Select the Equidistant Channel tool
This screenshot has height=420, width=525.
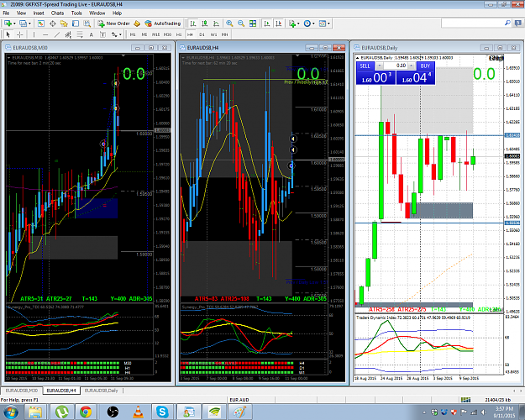pyautogui.click(x=68, y=34)
